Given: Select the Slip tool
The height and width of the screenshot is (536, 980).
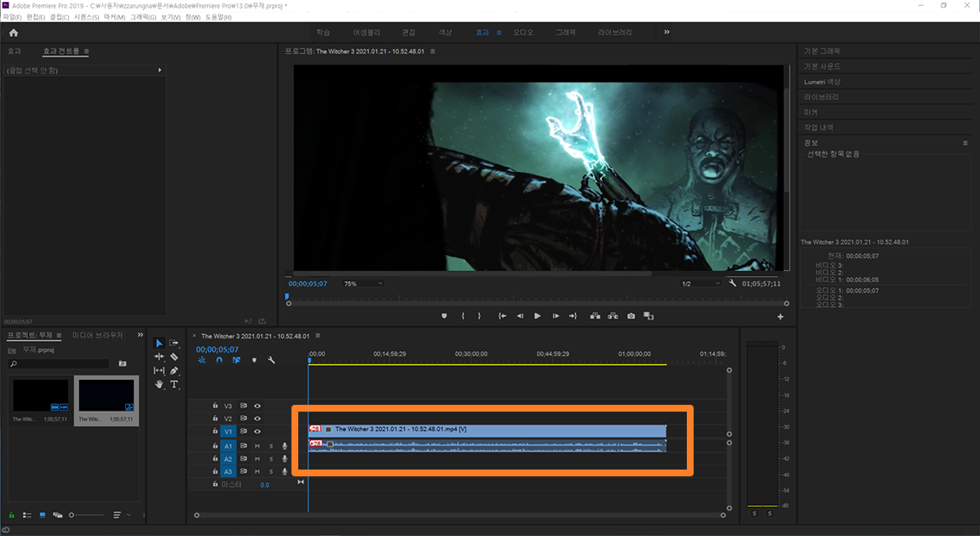Looking at the screenshot, I should tap(159, 371).
